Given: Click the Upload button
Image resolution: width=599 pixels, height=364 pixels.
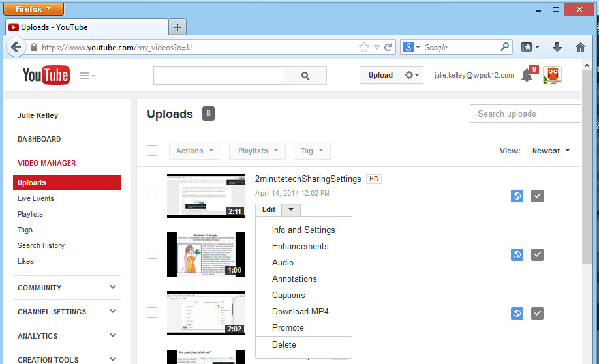Looking at the screenshot, I should (x=380, y=75).
